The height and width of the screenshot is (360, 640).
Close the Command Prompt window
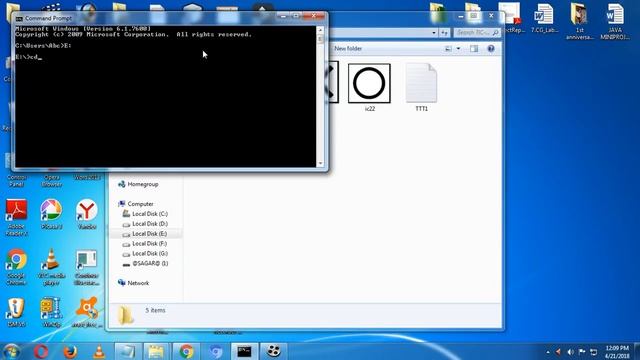click(313, 16)
